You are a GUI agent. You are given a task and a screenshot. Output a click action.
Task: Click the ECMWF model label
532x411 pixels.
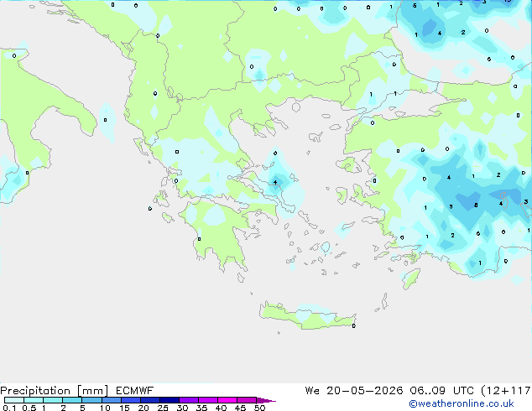tap(135, 391)
